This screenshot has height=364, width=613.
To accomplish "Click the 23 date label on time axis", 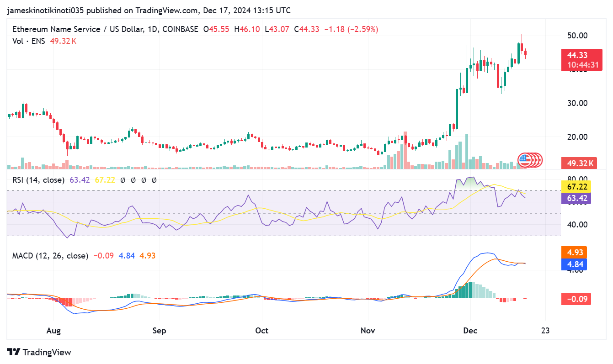I will (545, 330).
